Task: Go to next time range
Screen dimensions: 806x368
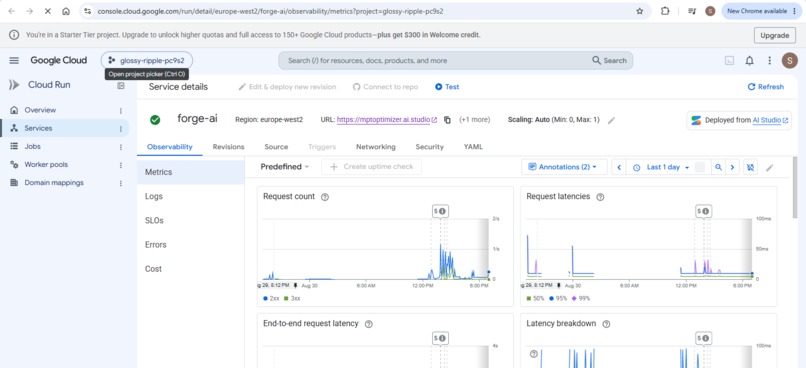Action: click(x=732, y=167)
